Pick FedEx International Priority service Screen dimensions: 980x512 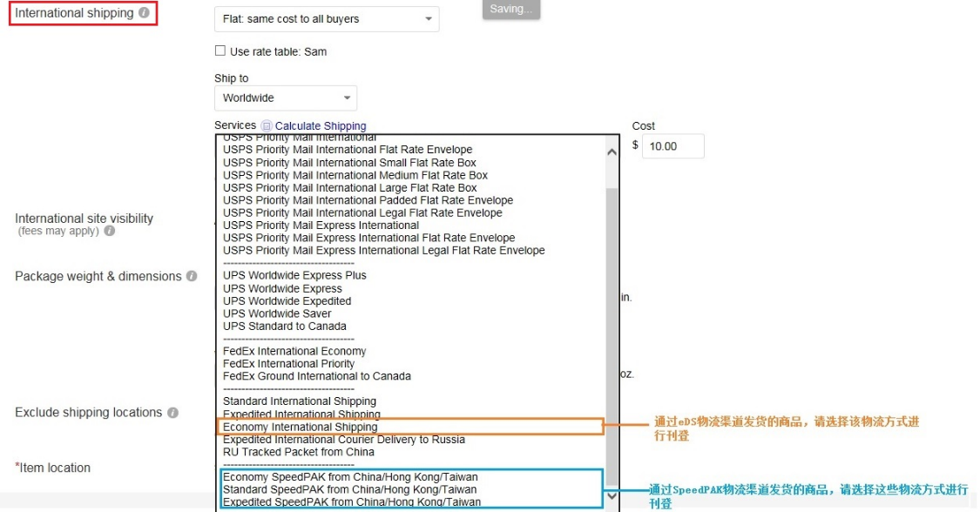click(288, 363)
